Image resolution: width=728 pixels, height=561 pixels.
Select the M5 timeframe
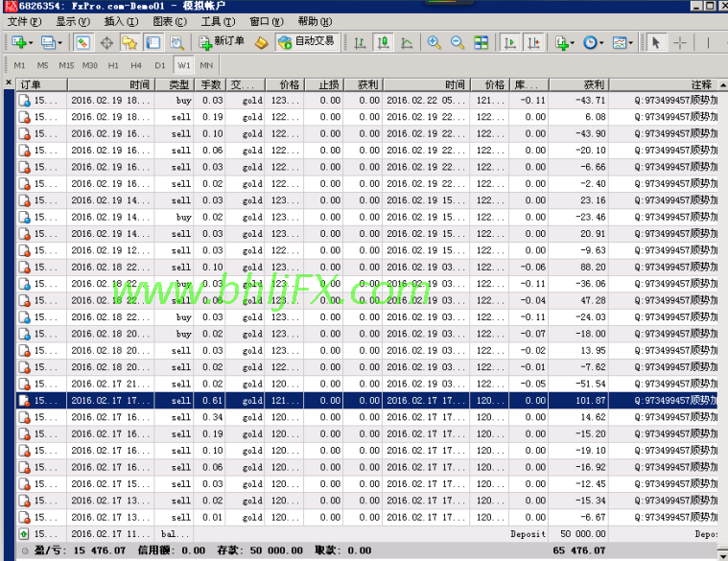click(x=43, y=65)
